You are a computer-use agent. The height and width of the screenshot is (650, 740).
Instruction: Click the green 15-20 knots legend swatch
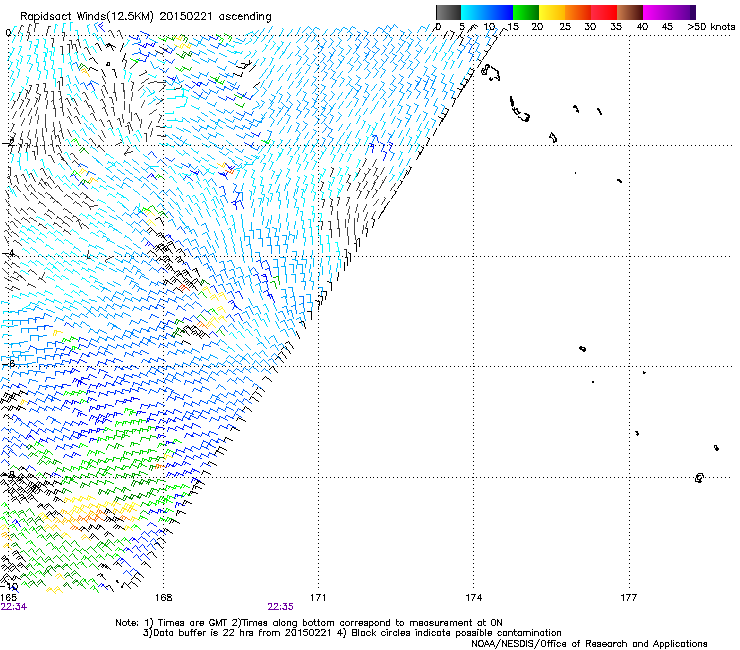tap(526, 12)
